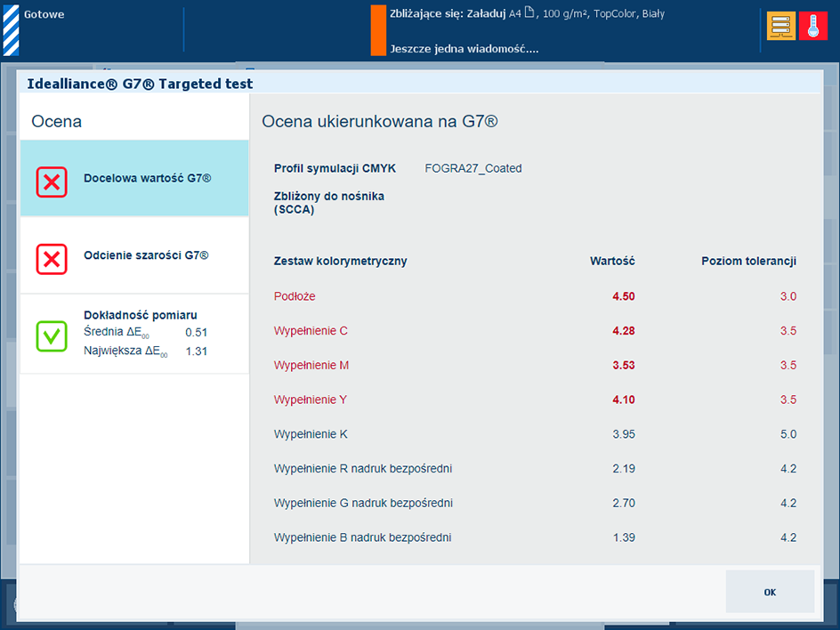The image size is (840, 630).
Task: Click the Wartość column header
Action: (612, 261)
